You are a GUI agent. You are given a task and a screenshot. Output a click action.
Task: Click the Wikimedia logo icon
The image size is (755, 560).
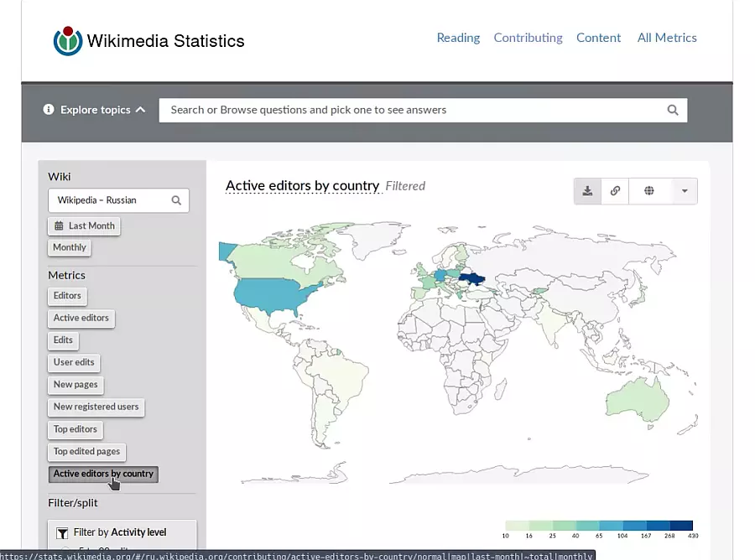(68, 41)
